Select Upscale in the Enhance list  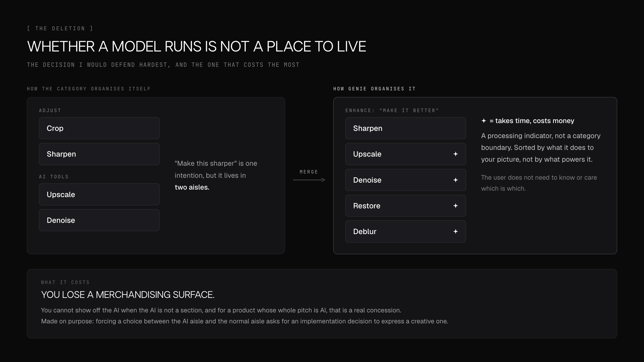[406, 154]
